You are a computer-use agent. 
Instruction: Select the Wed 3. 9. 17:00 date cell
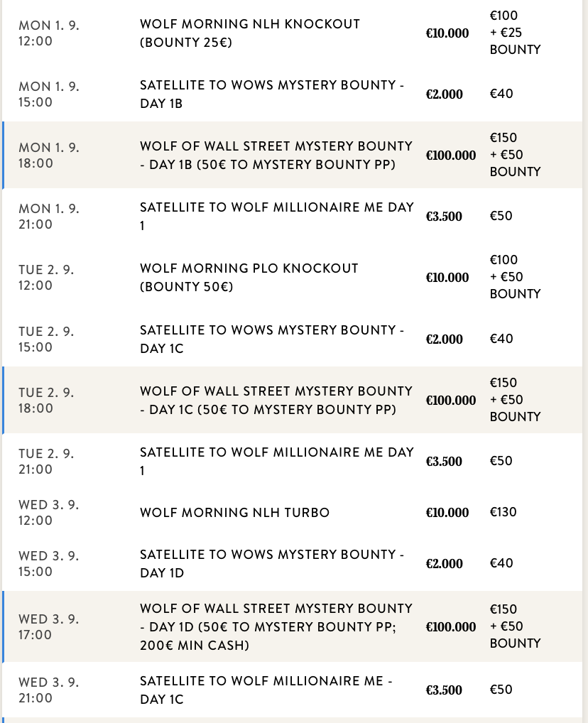click(x=49, y=626)
